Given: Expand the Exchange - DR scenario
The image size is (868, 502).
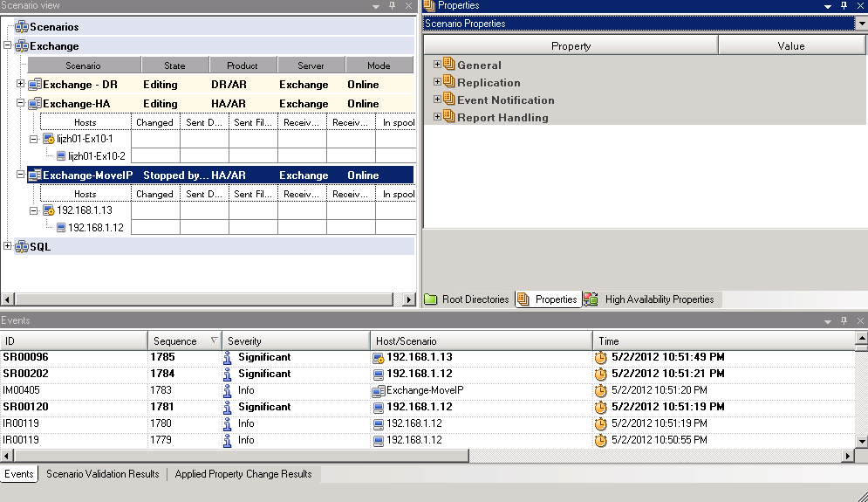Looking at the screenshot, I should [x=21, y=85].
